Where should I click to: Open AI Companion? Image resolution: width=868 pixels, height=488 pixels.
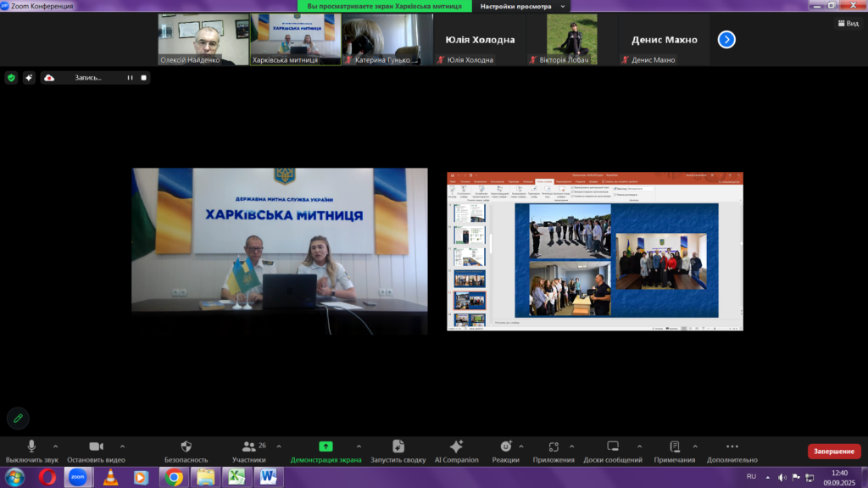pyautogui.click(x=456, y=452)
